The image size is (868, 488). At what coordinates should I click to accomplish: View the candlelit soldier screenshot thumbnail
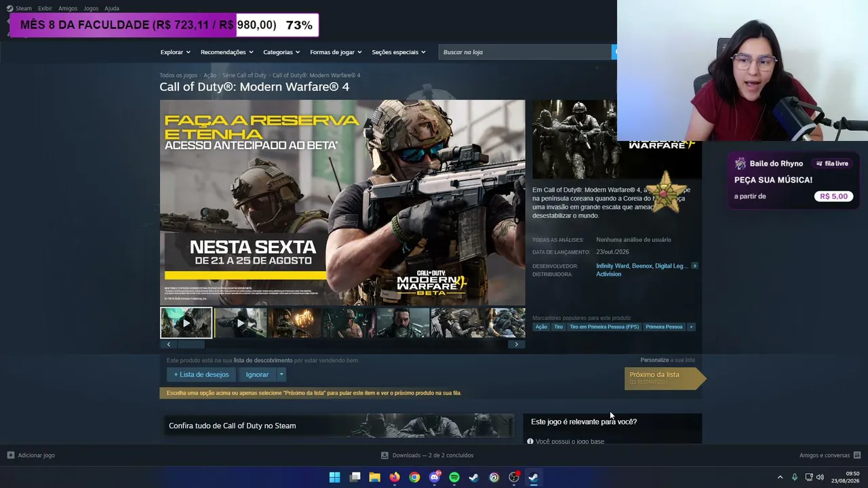294,323
